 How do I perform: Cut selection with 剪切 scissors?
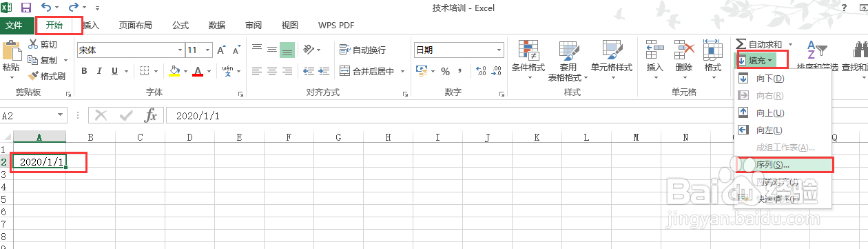[43, 44]
